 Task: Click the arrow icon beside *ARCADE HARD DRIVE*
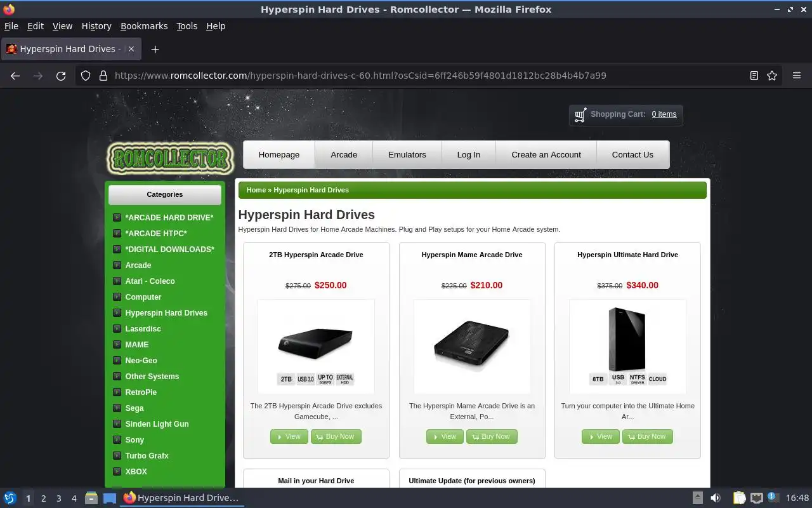click(x=117, y=217)
